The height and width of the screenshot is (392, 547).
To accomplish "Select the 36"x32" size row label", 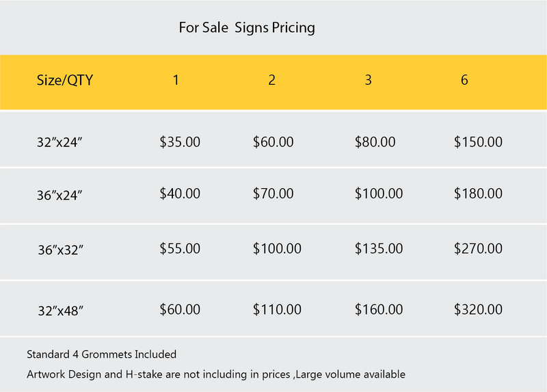I will (x=60, y=250).
